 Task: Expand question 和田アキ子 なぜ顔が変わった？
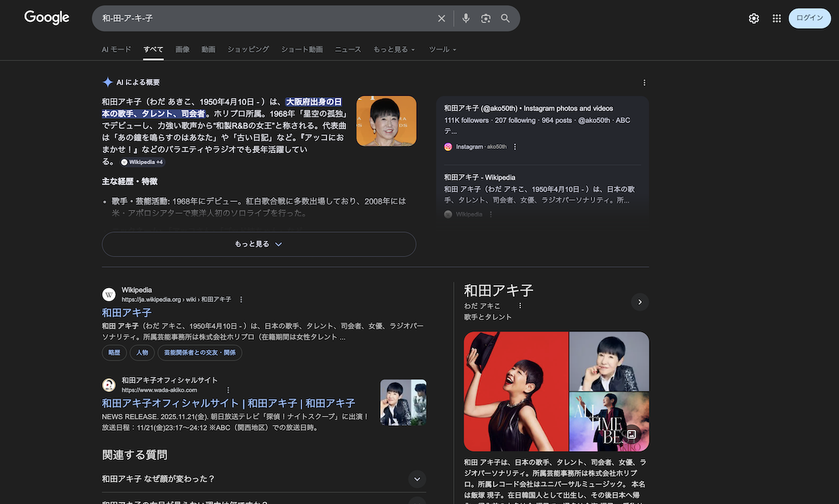coord(417,479)
